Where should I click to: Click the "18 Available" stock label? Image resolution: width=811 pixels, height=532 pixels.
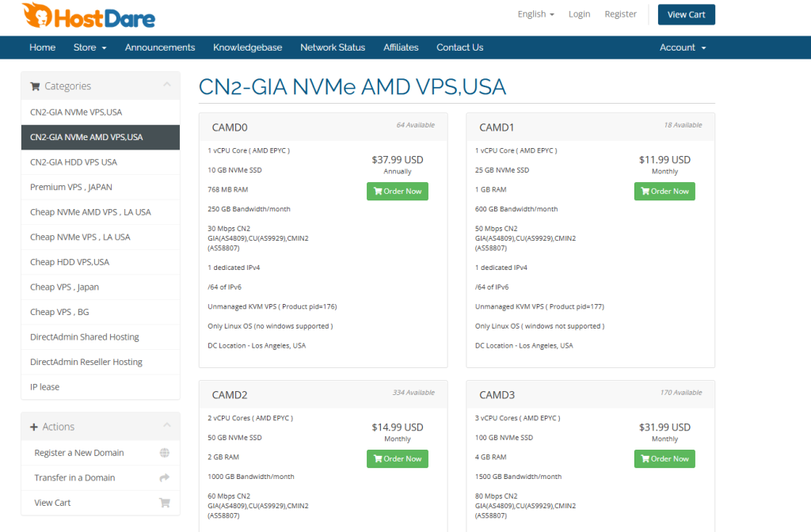[x=683, y=125]
